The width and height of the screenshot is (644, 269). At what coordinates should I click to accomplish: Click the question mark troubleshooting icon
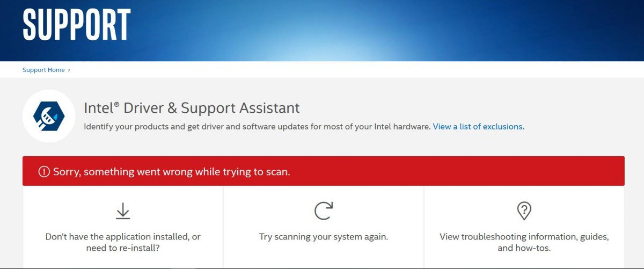point(524,210)
